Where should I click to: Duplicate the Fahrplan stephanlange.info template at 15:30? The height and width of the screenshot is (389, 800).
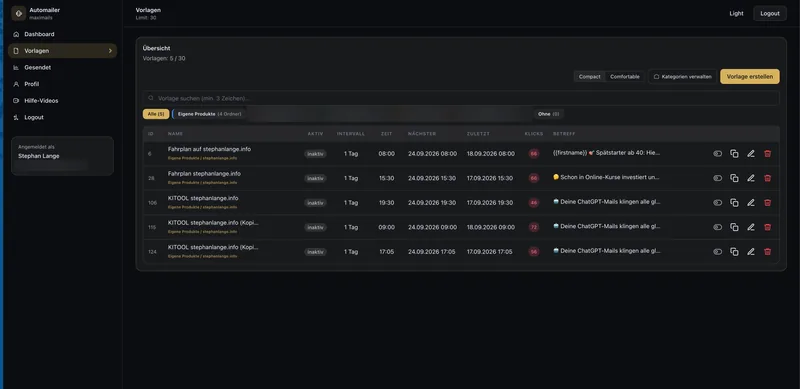(x=734, y=178)
